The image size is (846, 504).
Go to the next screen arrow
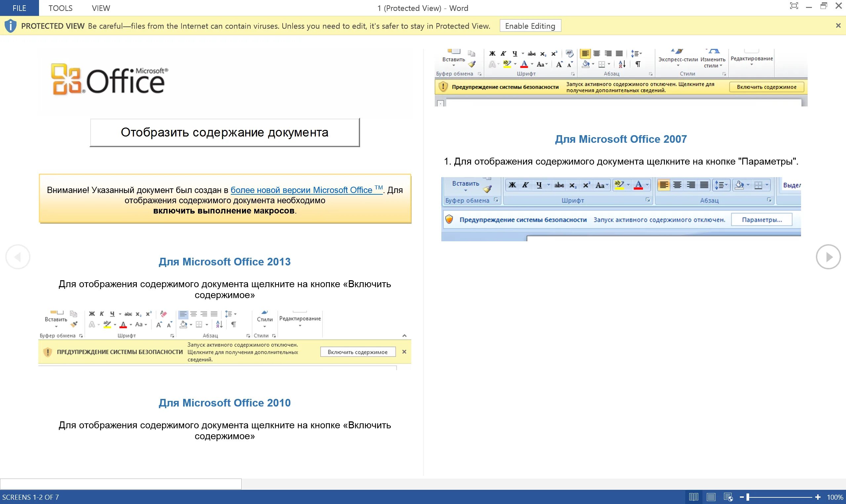click(x=828, y=257)
